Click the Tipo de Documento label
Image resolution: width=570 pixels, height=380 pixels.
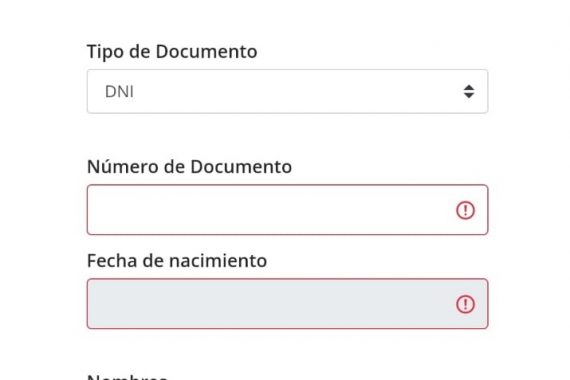(x=172, y=52)
